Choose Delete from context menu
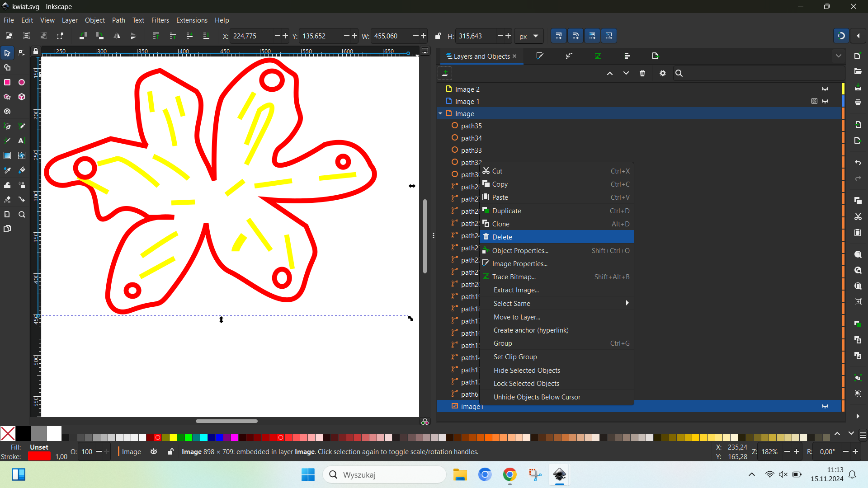This screenshot has width=868, height=488. click(x=557, y=237)
